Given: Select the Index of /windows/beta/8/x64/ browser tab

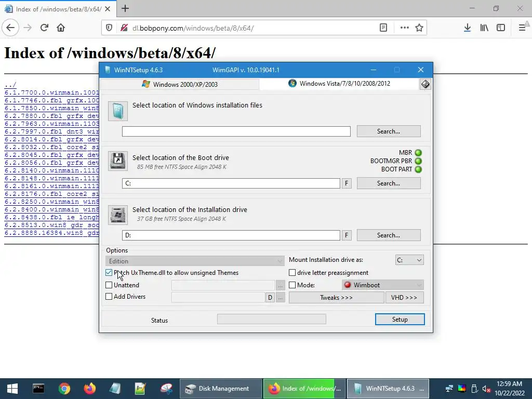Looking at the screenshot, I should [58, 9].
